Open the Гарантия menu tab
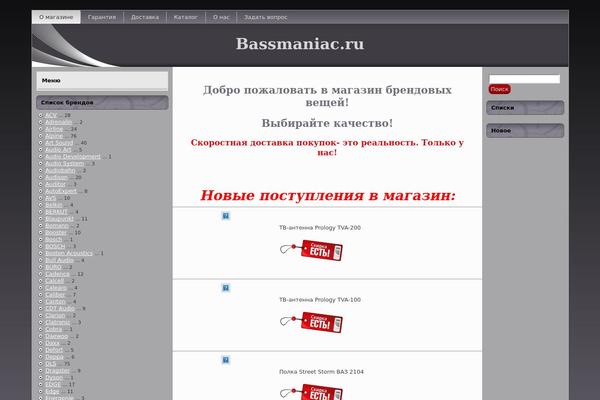This screenshot has height=400, width=600. coord(101,17)
